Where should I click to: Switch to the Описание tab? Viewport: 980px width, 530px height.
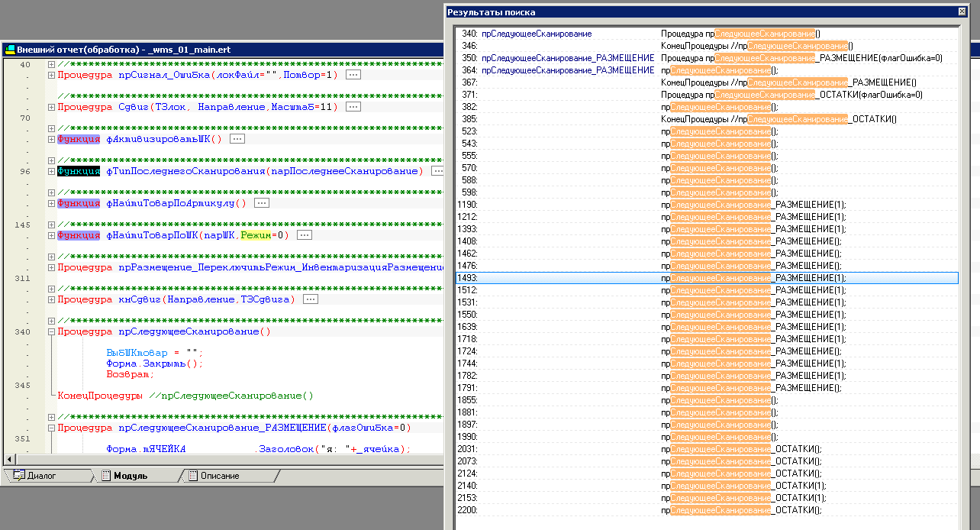(219, 476)
